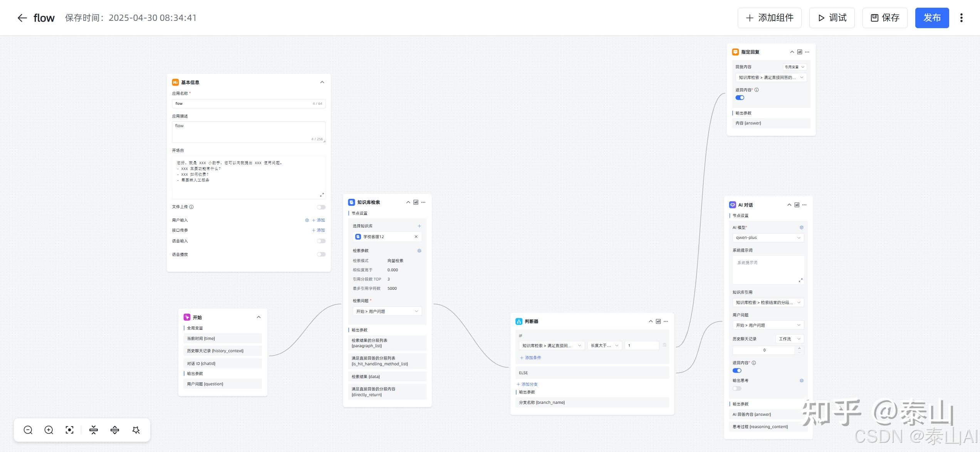Click the fit-to-view canvas icon
This screenshot has width=980, height=452.
click(70, 430)
